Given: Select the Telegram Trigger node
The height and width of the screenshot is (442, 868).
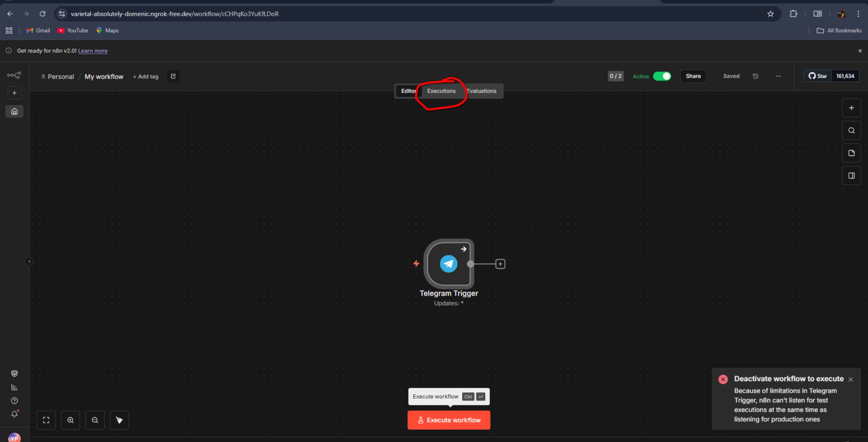Looking at the screenshot, I should pos(449,264).
